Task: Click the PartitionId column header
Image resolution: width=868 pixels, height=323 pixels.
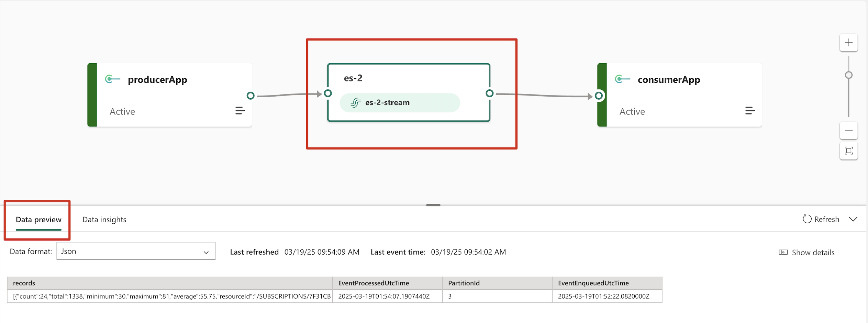Action: pos(497,283)
